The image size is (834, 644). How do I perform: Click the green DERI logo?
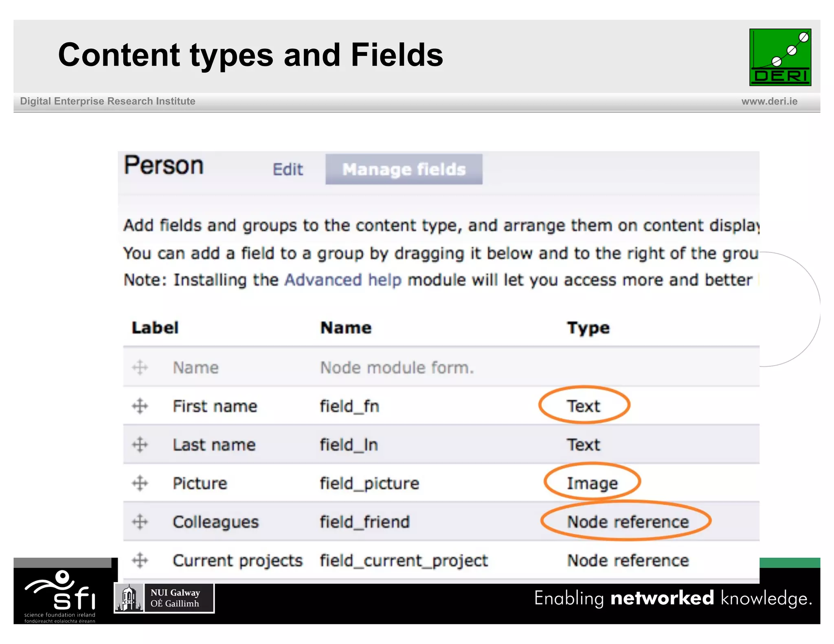(780, 57)
